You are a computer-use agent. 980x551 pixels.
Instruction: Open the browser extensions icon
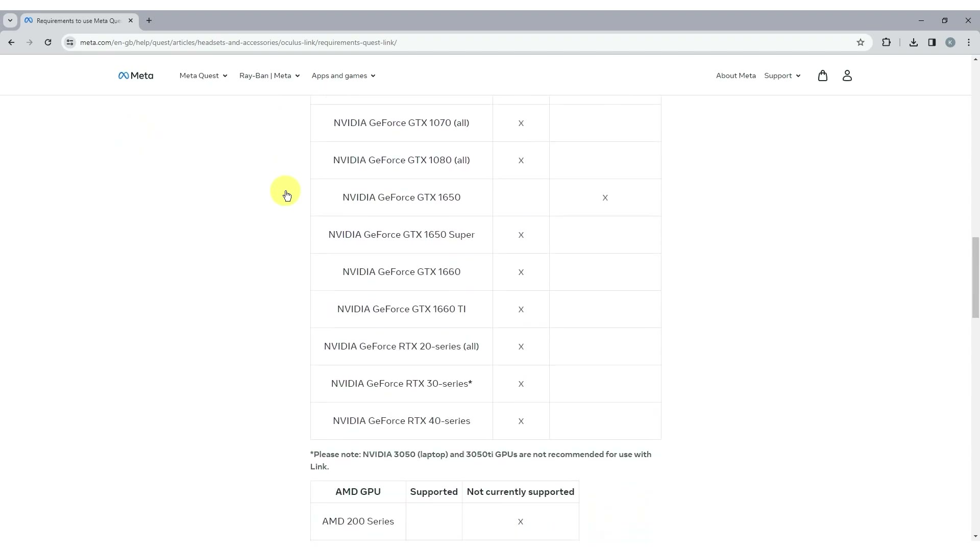[x=886, y=42]
